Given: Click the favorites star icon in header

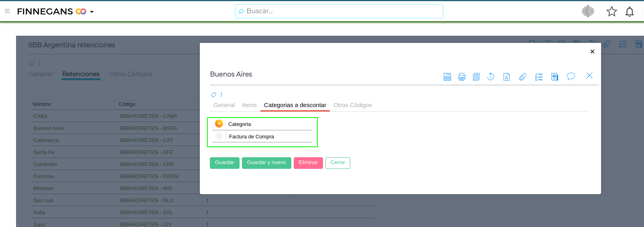Looking at the screenshot, I should 611,11.
